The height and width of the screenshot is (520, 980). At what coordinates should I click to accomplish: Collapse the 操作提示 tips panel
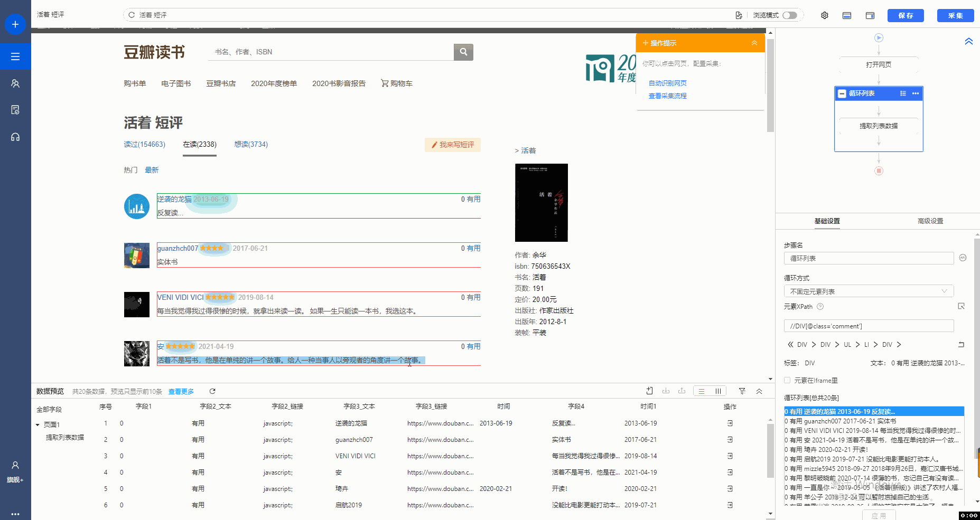point(754,43)
